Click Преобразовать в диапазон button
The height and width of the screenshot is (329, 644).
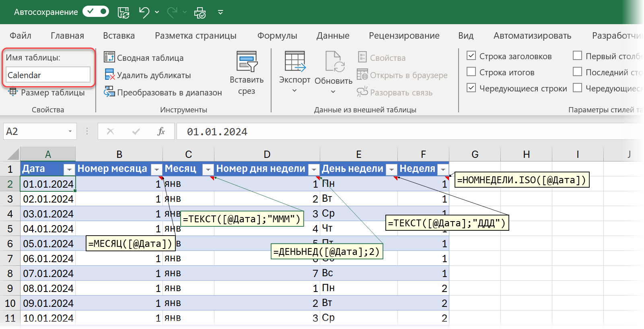pos(163,93)
